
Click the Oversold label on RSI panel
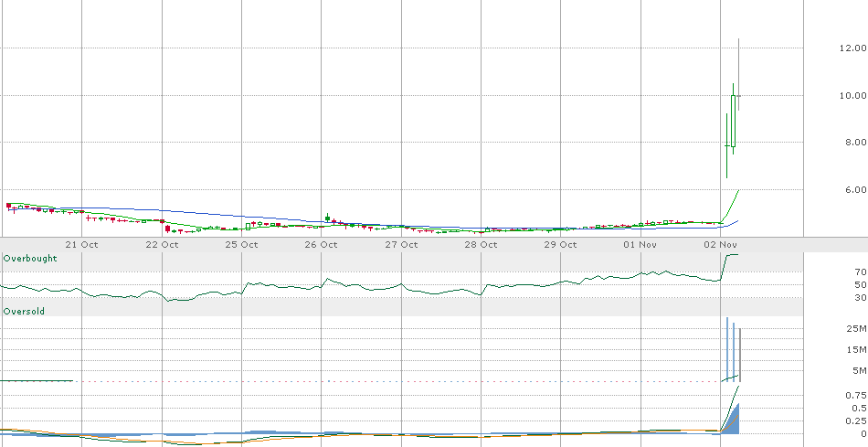tap(24, 312)
